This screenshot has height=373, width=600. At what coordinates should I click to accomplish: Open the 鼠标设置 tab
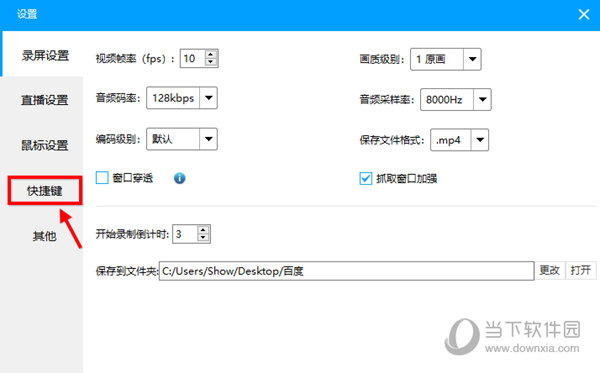(45, 145)
